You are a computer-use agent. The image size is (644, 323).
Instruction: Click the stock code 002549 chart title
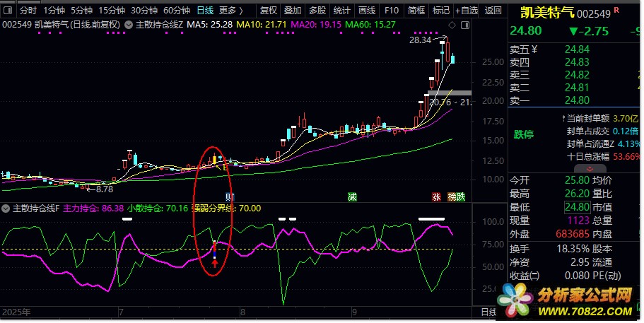point(17,25)
